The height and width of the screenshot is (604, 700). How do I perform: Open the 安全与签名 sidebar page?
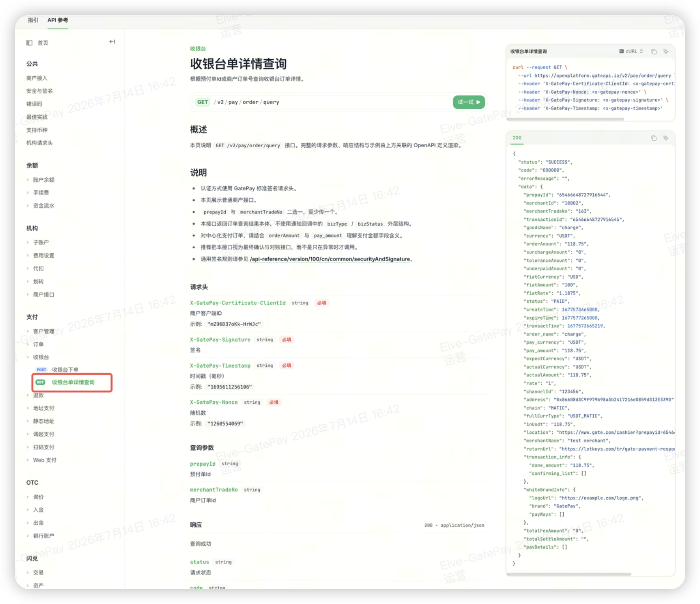[39, 91]
